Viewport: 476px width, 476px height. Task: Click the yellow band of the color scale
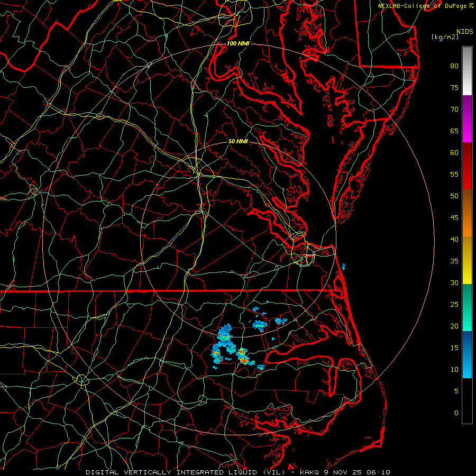(467, 260)
